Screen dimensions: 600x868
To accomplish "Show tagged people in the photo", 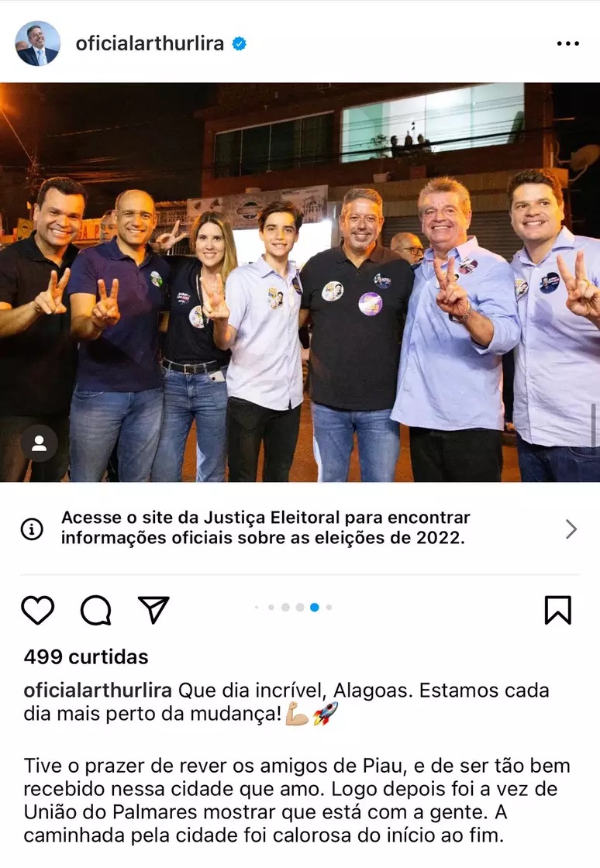I will click(40, 443).
